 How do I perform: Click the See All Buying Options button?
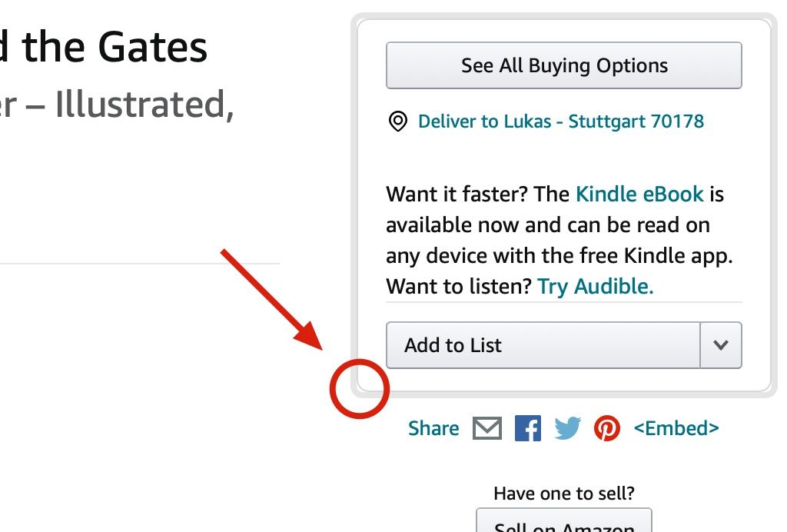point(563,65)
